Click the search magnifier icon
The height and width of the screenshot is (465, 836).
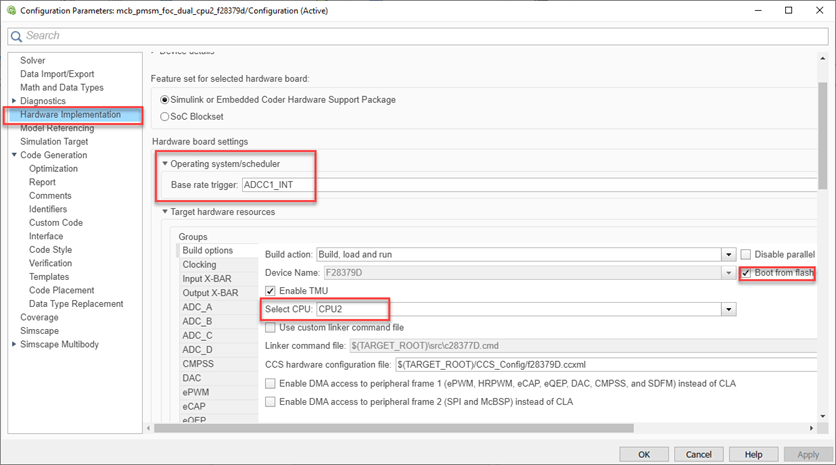click(16, 36)
